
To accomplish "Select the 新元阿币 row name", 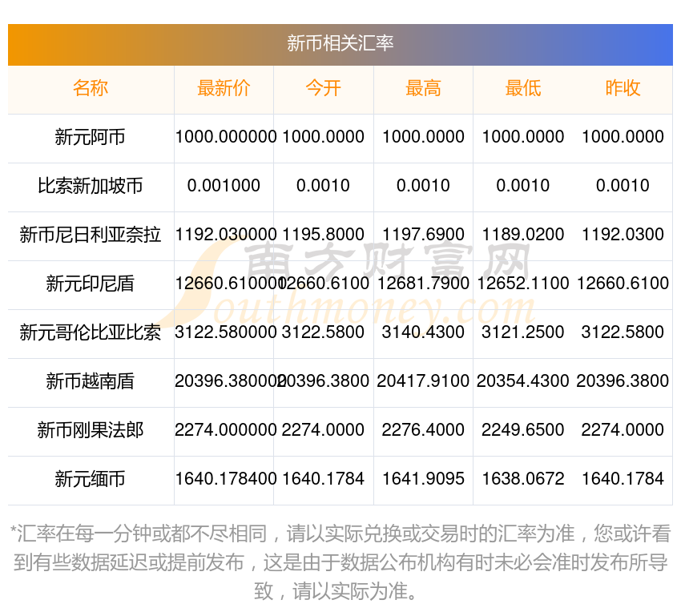I will tap(91, 137).
